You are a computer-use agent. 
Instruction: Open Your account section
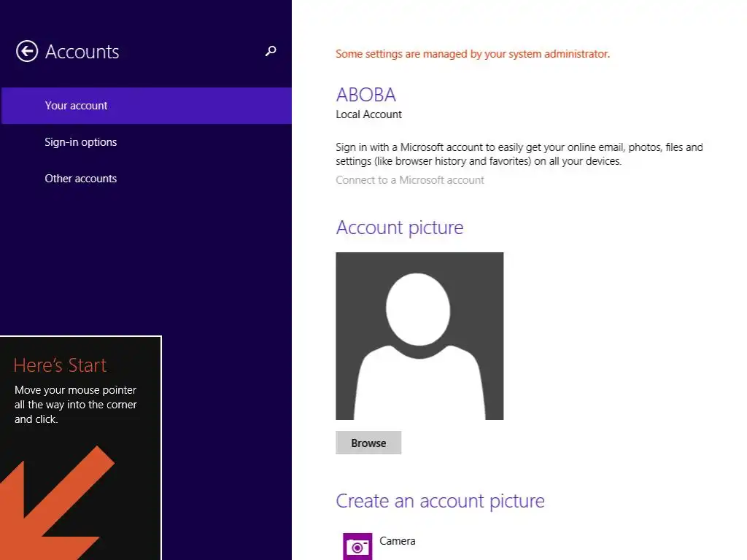[147, 106]
